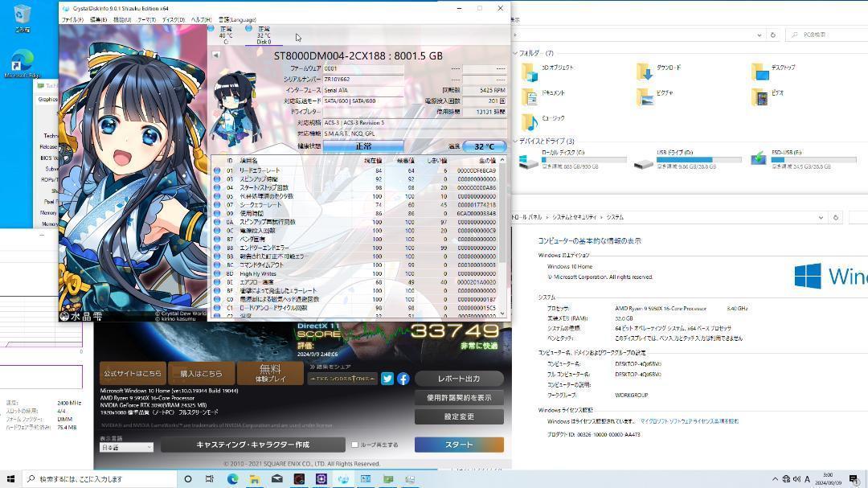Select the ロード/アンロードサイクル回数 attribute row
Viewport: 868px width, 488px height.
point(355,308)
